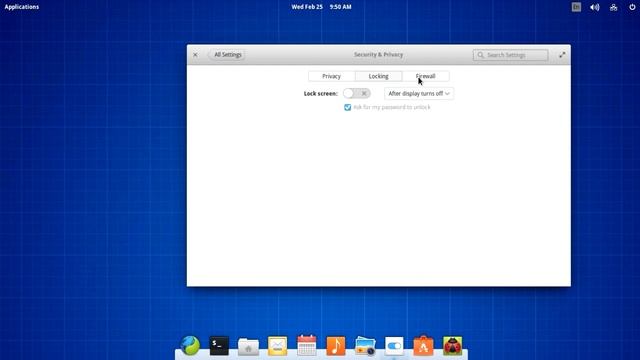Open the After display turns off dropdown
Screen dimensions: 640x360
click(x=419, y=93)
